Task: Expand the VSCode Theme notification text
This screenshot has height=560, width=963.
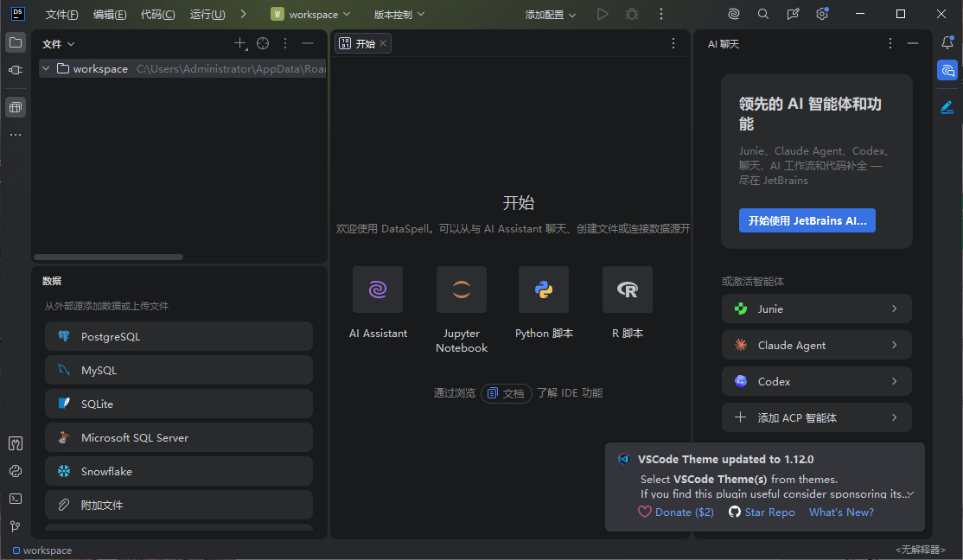Action: pyautogui.click(x=910, y=493)
